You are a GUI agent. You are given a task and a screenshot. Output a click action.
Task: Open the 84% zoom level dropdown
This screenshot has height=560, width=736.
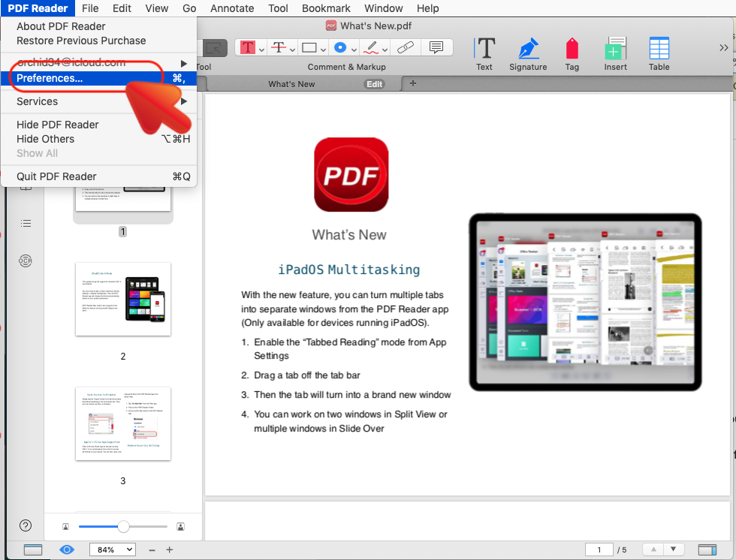pyautogui.click(x=113, y=549)
